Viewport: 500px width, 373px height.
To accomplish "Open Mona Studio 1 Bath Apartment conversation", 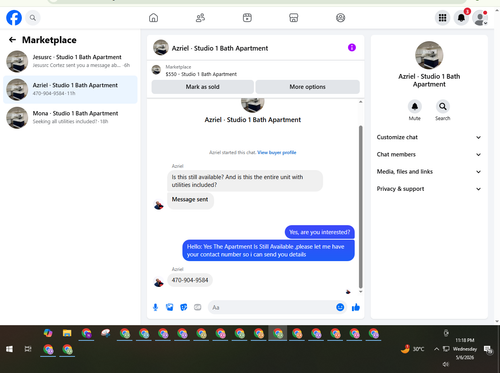I will point(70,117).
